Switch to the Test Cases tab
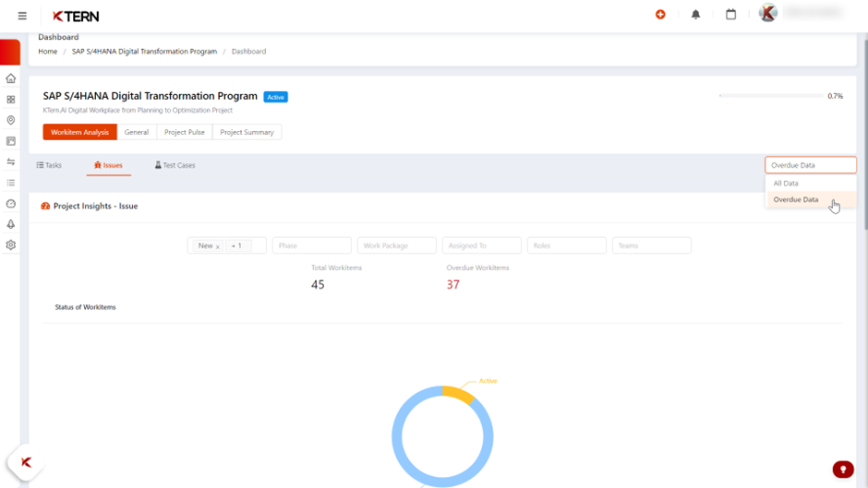The width and height of the screenshot is (868, 488). point(175,165)
